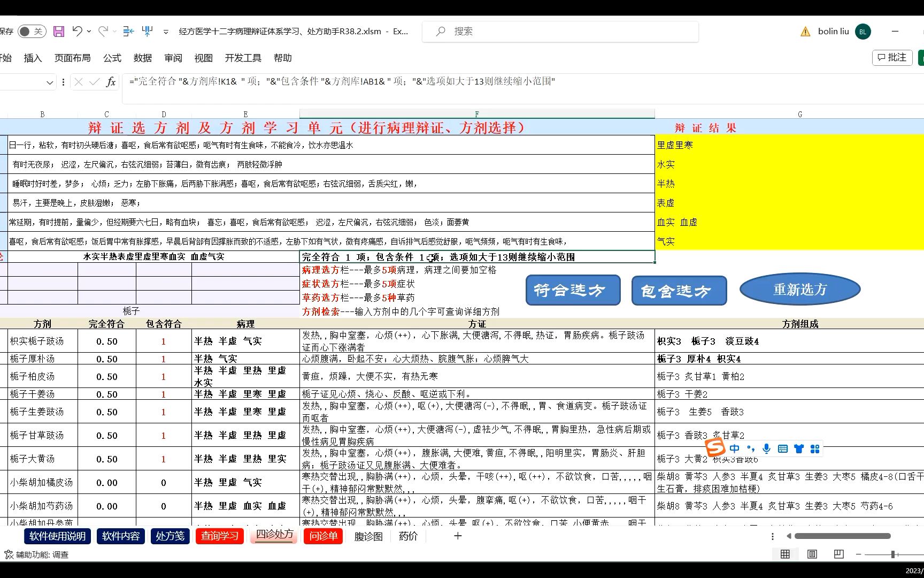924x578 pixels.
Task: Click into the Search box
Action: coord(560,32)
